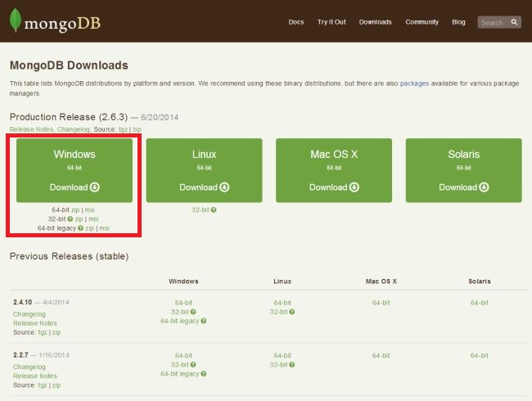Click the help icon for 2.2.7 Windows 64-bit legacy

coord(204,374)
